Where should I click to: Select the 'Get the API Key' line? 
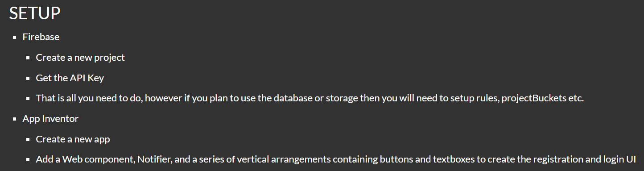(x=70, y=78)
